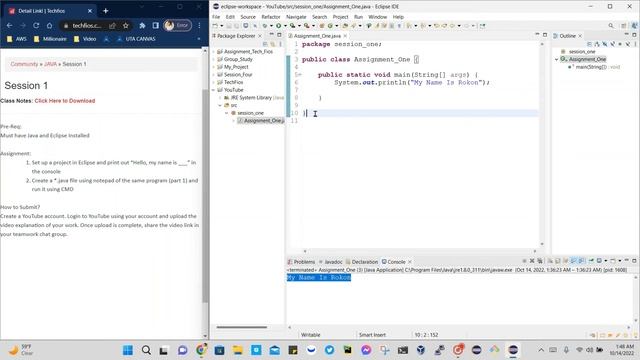Switch to the Javadoc tab
The image size is (640, 360).
331,262
